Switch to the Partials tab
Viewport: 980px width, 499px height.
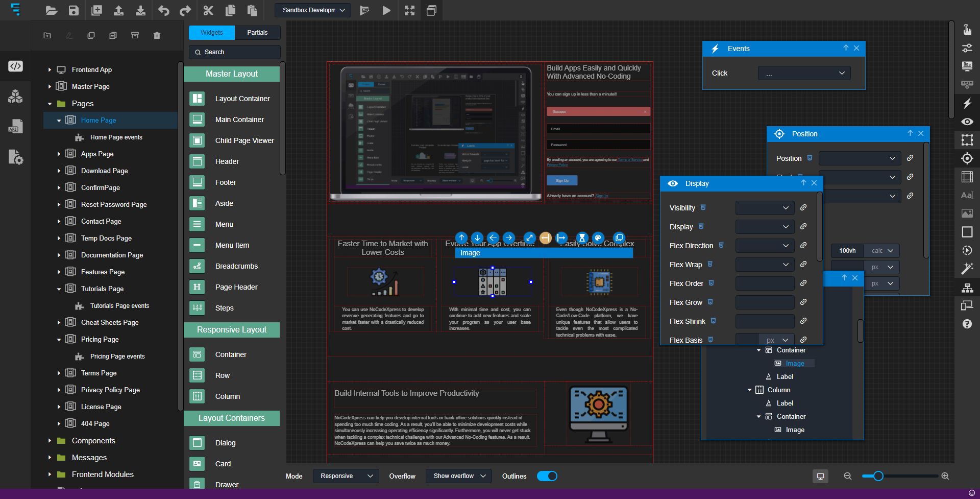257,32
